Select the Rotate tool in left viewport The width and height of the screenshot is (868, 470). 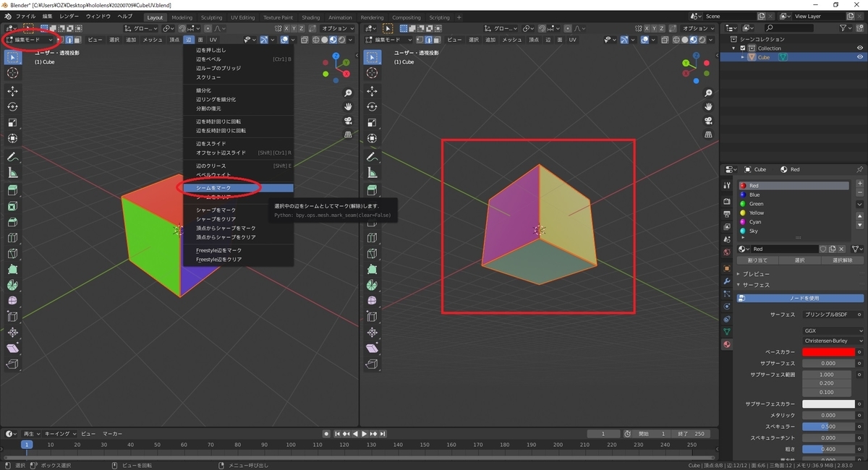point(12,107)
